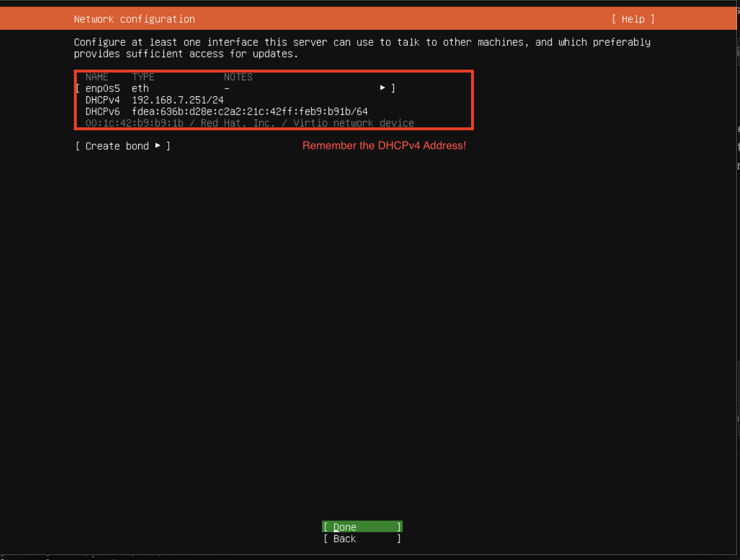
Task: Open the Help menu
Action: pyautogui.click(x=633, y=19)
